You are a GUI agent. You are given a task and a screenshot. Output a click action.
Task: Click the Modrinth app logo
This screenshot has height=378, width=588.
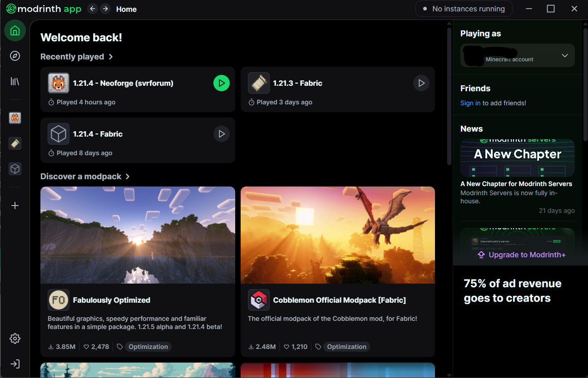pos(44,9)
